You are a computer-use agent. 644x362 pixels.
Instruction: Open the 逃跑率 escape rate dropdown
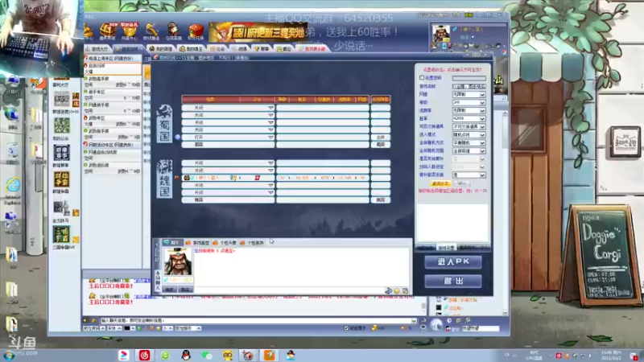pyautogui.click(x=469, y=110)
